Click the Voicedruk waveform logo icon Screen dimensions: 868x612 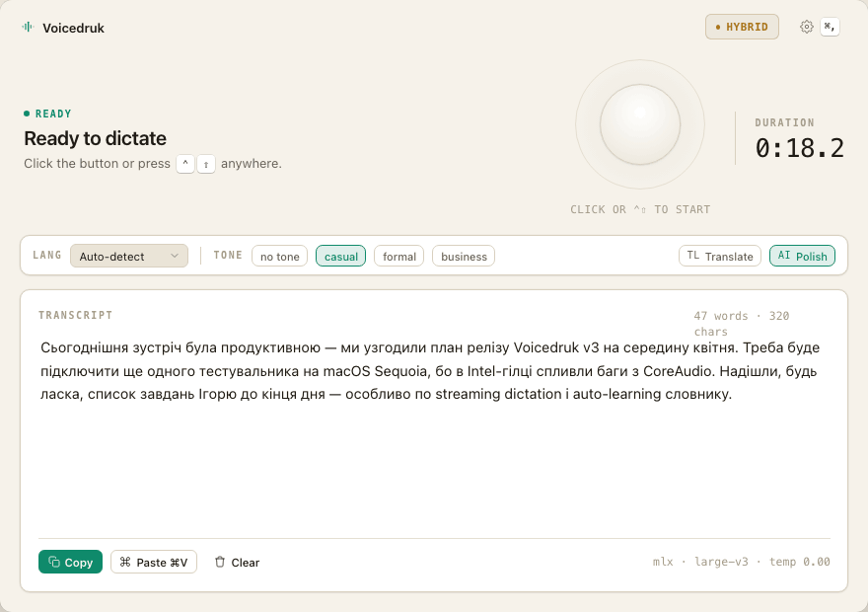28,27
